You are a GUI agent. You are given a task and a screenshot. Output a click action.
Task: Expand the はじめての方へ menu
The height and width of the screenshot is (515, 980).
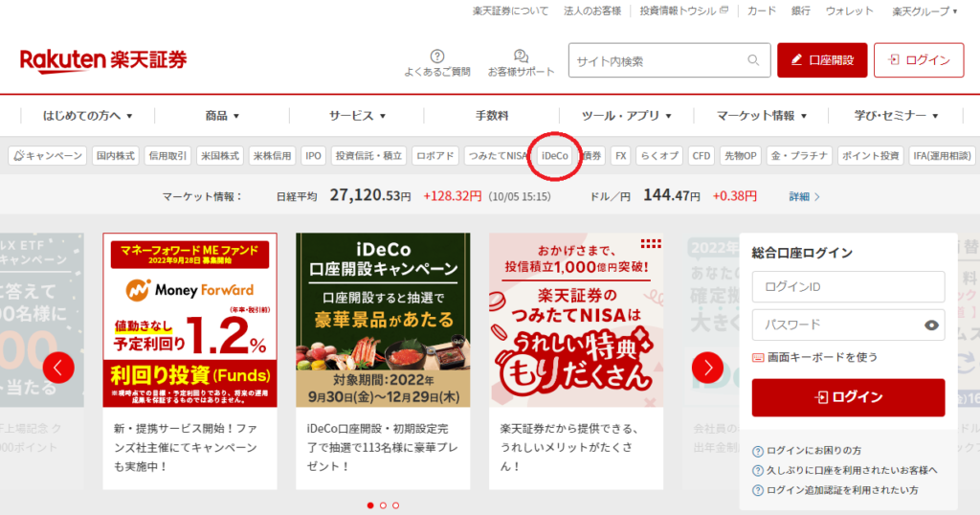click(x=87, y=116)
